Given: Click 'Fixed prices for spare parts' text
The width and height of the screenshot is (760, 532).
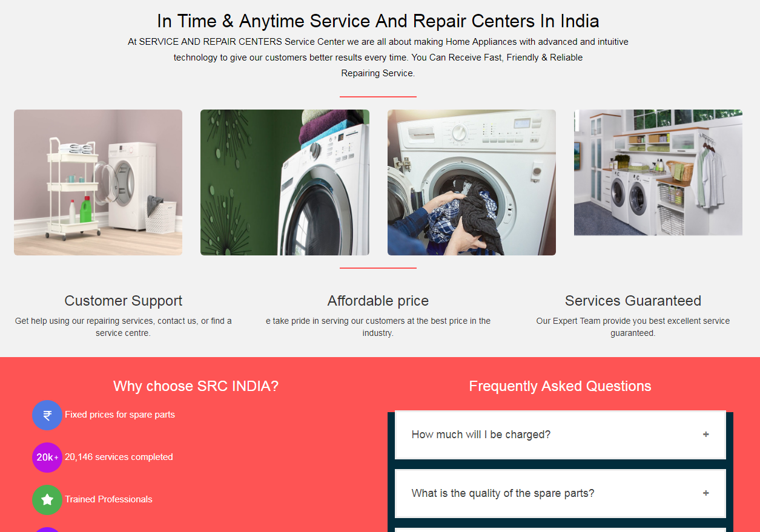Looking at the screenshot, I should (120, 415).
